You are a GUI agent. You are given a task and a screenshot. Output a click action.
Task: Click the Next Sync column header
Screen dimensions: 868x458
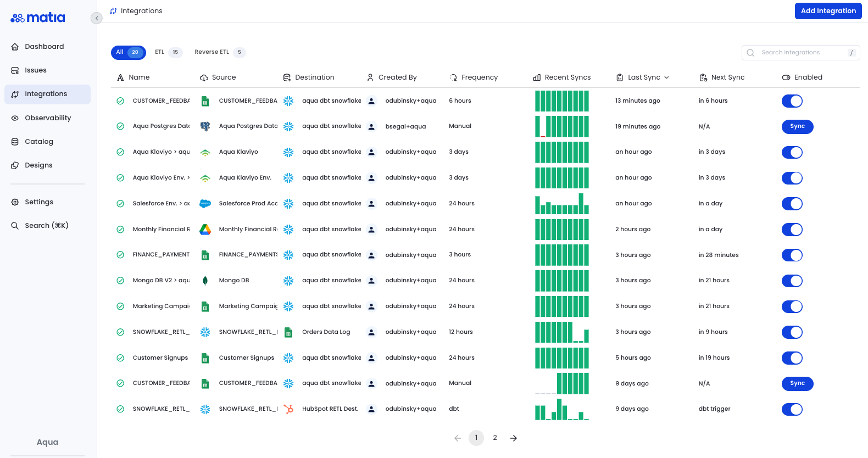coord(722,77)
